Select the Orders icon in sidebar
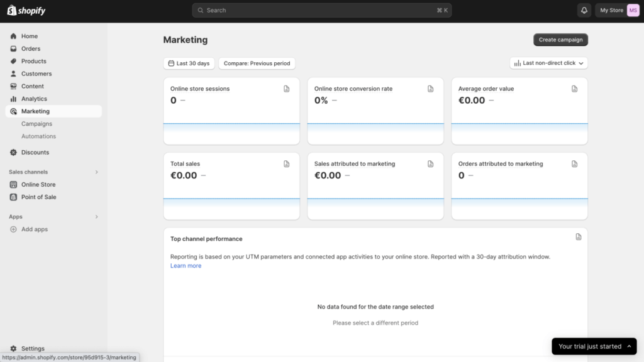Screen dimensions: 644x362 (13, 48)
